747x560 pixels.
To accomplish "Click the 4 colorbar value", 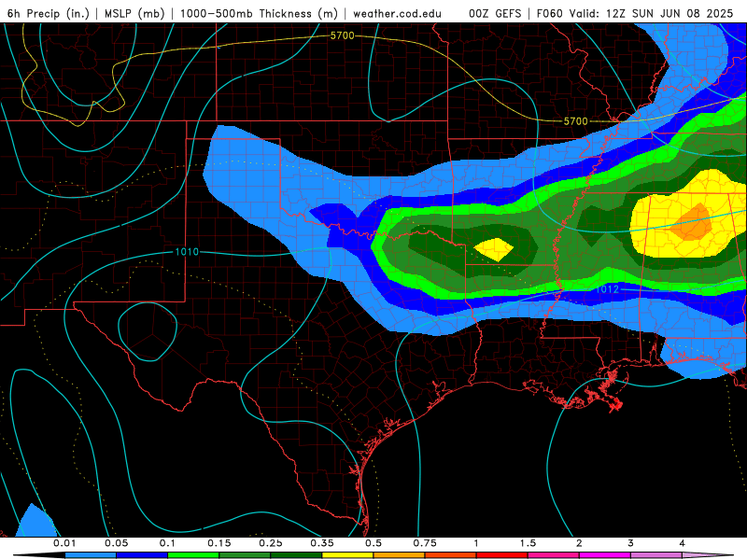I will pyautogui.click(x=683, y=543).
